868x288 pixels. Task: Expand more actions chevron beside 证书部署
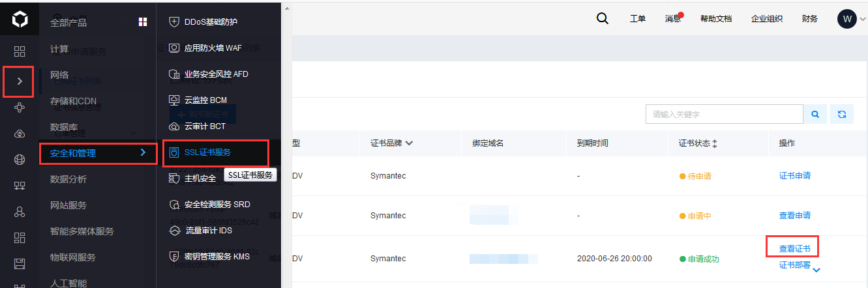[816, 270]
